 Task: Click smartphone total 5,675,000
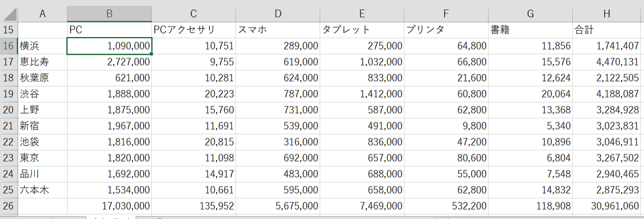tap(278, 206)
